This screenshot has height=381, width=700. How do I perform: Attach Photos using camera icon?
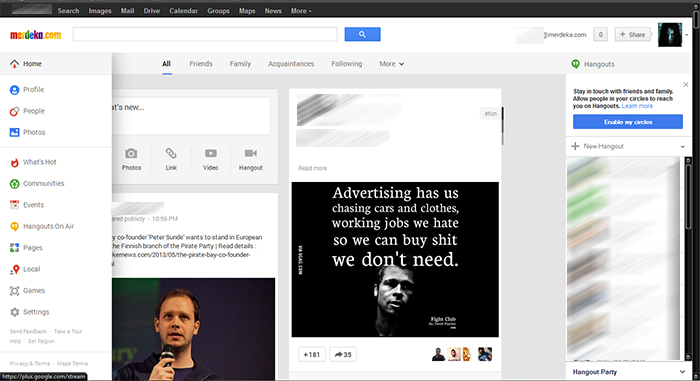131,154
